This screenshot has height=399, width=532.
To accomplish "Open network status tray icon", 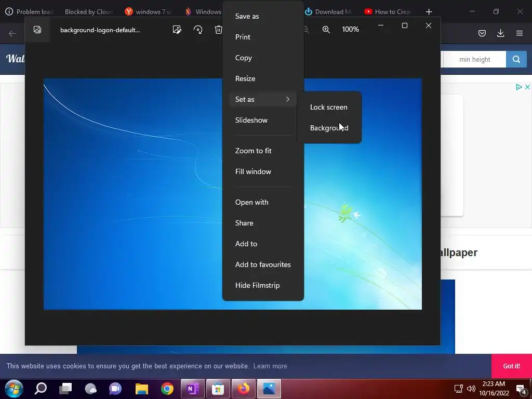I will (x=459, y=389).
